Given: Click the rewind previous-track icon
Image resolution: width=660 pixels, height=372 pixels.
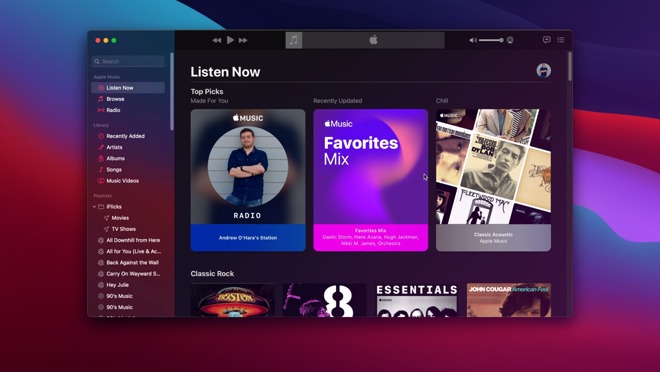Looking at the screenshot, I should [x=217, y=40].
